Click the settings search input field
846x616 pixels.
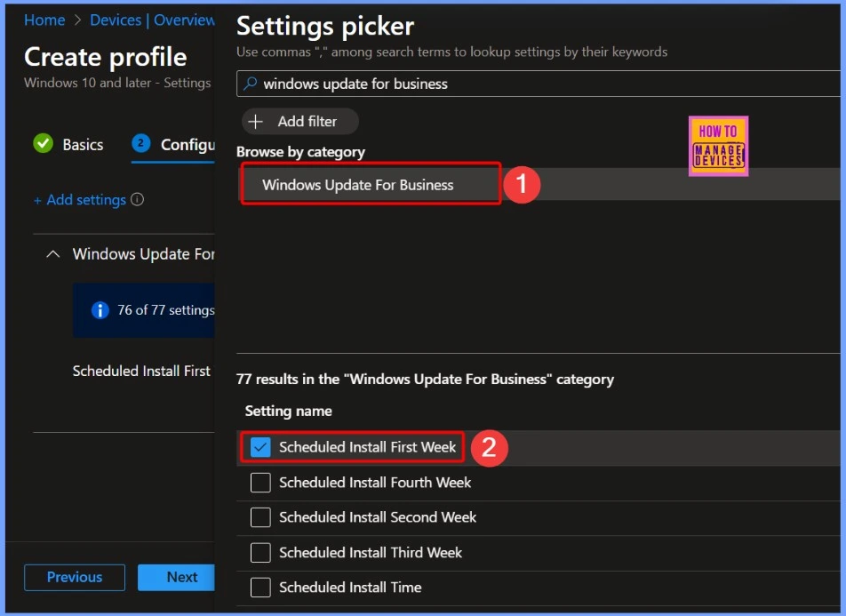[x=539, y=84]
